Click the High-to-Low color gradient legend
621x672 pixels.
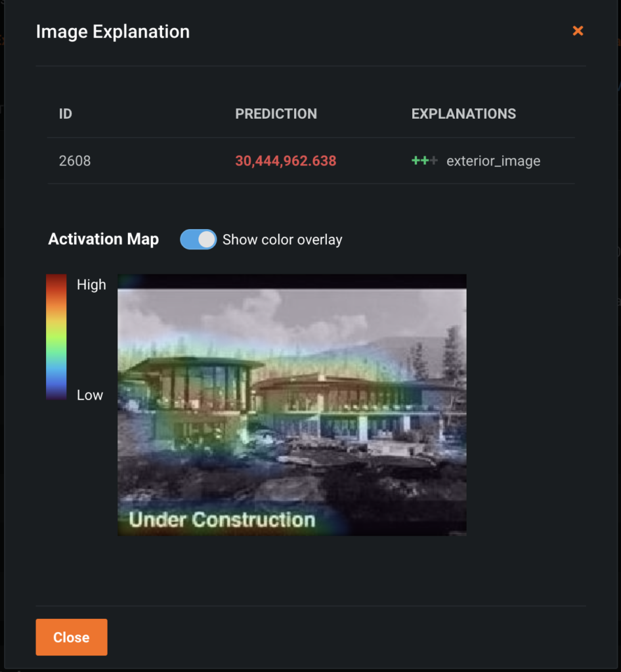pyautogui.click(x=56, y=337)
